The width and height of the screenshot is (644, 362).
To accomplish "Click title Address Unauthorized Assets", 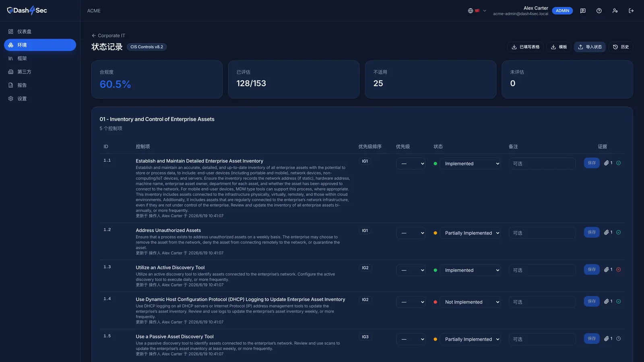I will (168, 230).
